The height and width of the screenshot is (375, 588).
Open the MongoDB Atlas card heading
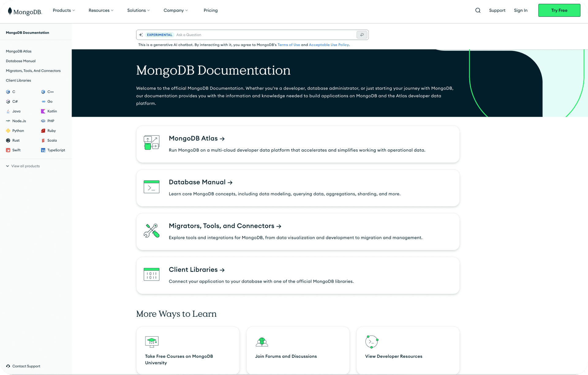click(197, 139)
